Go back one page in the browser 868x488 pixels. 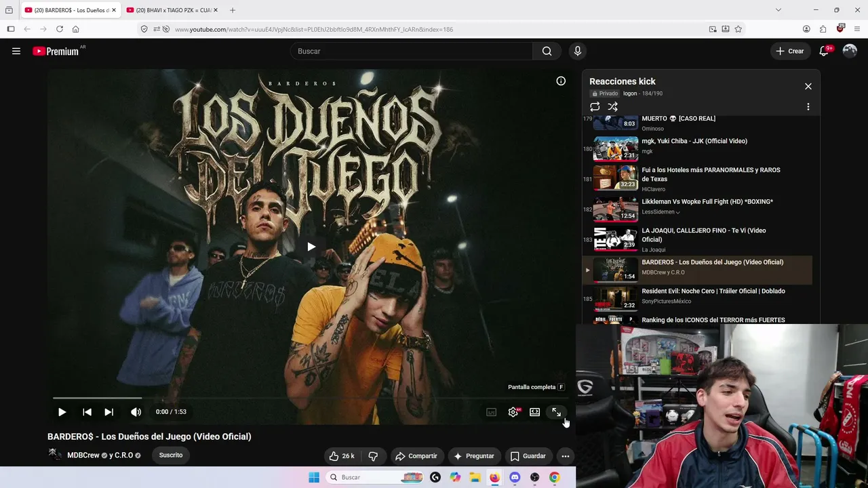click(x=27, y=29)
